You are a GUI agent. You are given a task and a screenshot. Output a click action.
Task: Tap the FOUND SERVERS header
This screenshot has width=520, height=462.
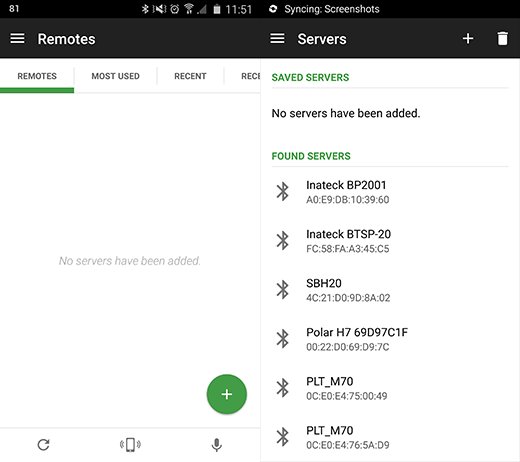point(311,156)
